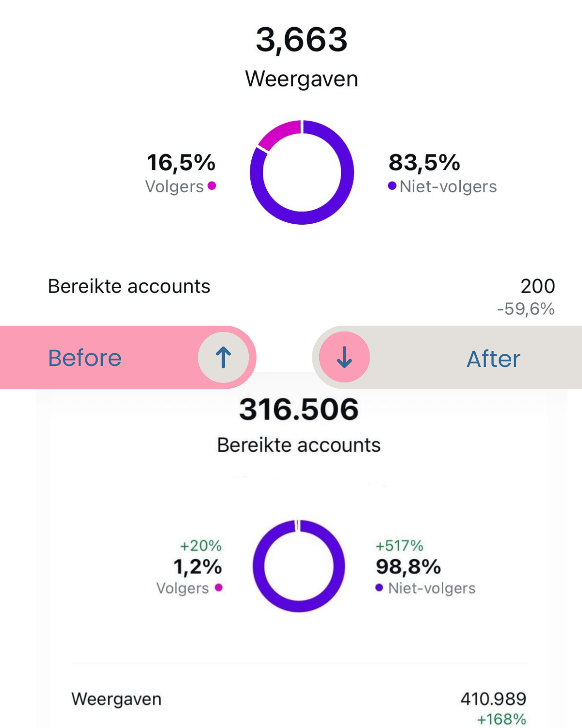Open the top Bereikte accounts row
582x728 pixels.
point(129,286)
